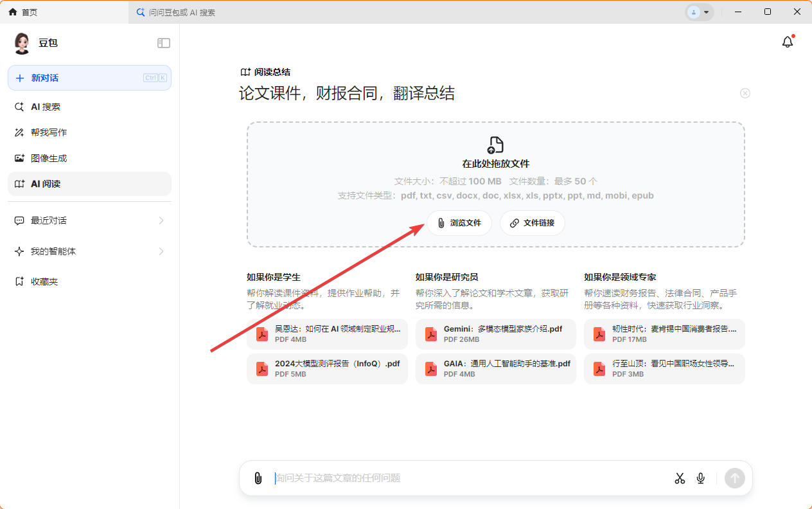Open AI 搜索 in sidebar
The width and height of the screenshot is (812, 509).
click(89, 107)
